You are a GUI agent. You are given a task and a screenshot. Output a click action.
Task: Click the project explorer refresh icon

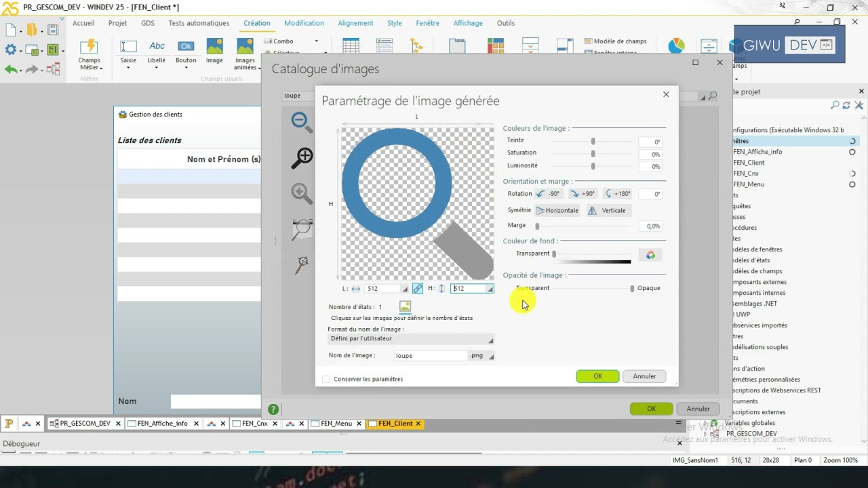846,106
